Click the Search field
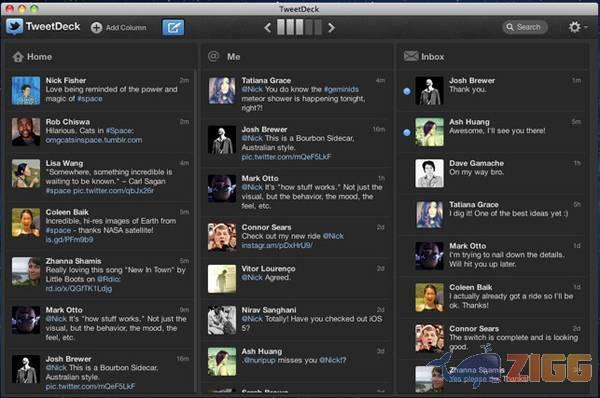 (x=525, y=27)
